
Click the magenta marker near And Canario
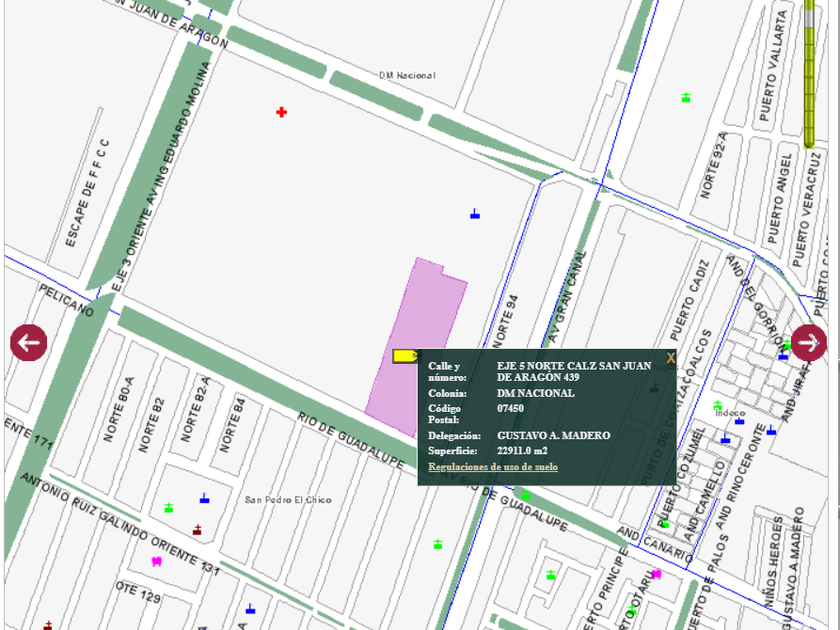656,574
